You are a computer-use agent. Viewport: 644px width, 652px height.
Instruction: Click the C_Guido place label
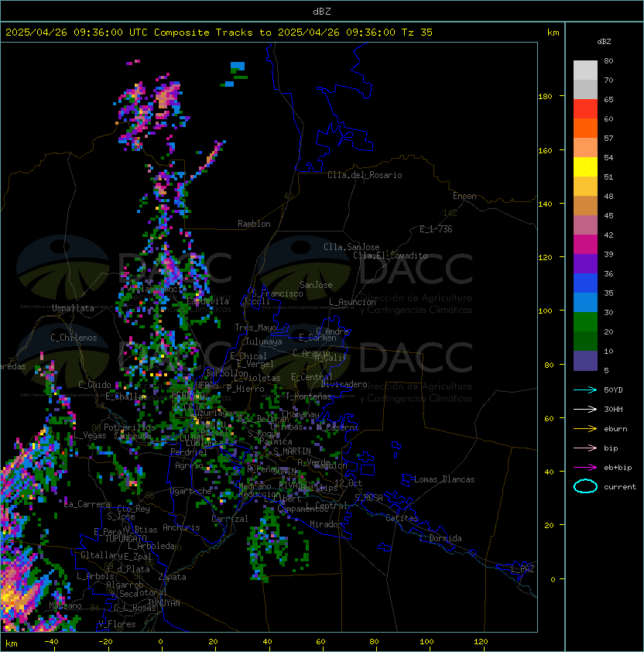(x=94, y=385)
